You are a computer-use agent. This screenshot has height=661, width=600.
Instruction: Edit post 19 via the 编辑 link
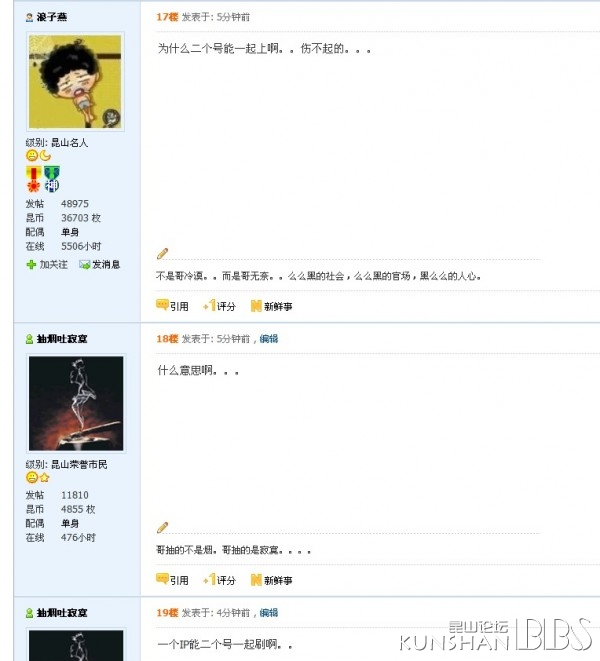click(x=269, y=613)
